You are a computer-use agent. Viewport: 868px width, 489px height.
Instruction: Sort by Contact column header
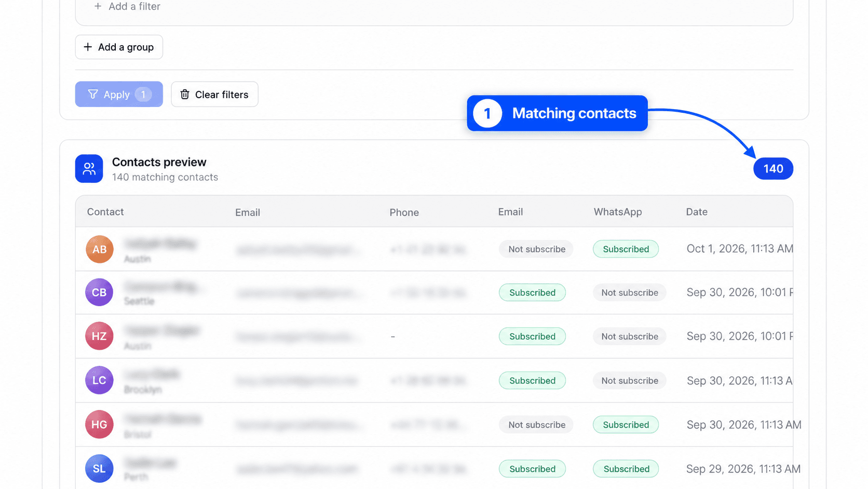click(x=105, y=212)
